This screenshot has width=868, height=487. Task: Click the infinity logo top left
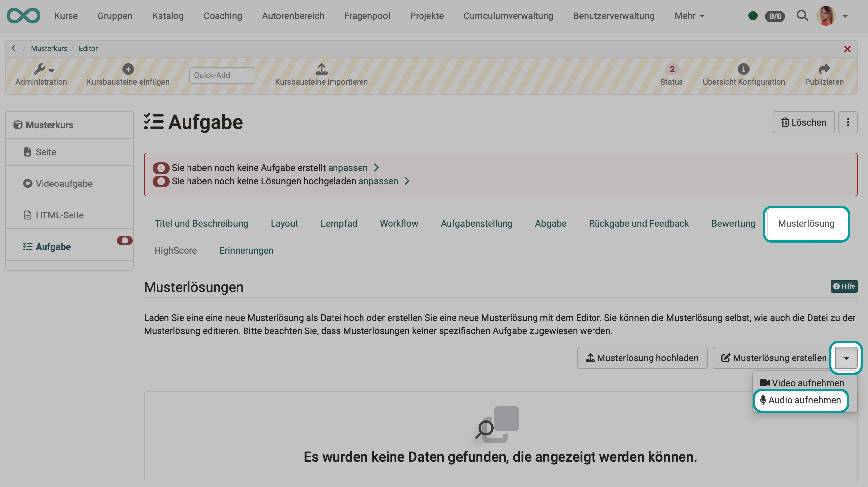(23, 15)
